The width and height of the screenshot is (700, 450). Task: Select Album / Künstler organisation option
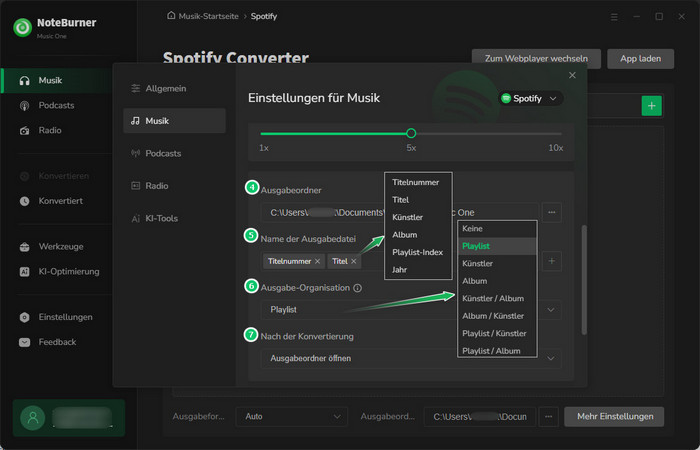pyautogui.click(x=497, y=316)
